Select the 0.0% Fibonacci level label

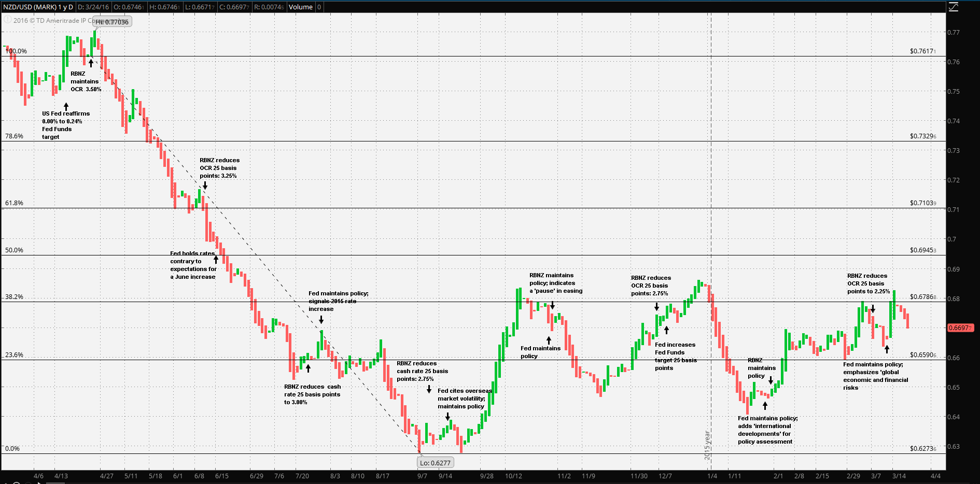click(12, 449)
